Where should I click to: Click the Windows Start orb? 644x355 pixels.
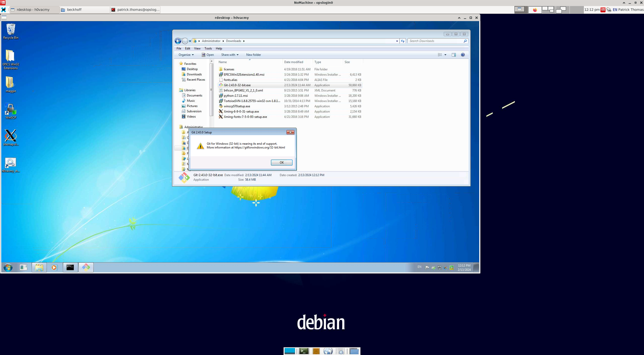point(8,267)
